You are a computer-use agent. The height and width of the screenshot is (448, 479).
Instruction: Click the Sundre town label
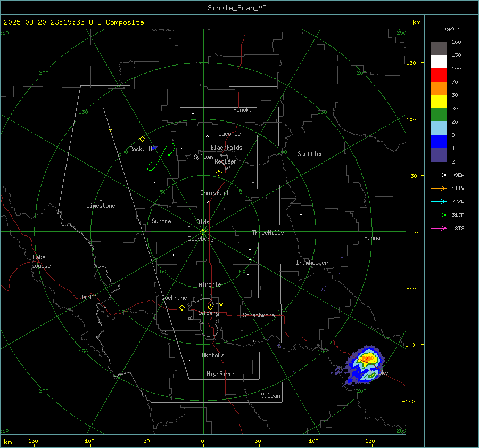click(161, 221)
